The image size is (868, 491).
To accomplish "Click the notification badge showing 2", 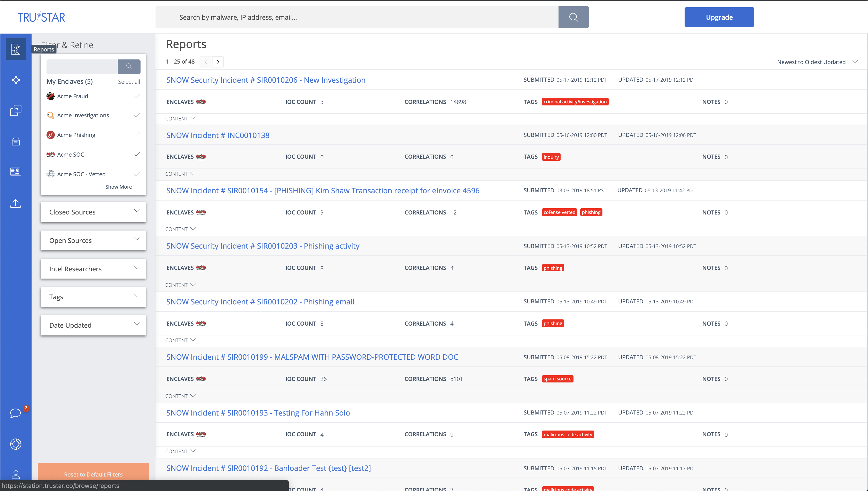I will [x=26, y=408].
